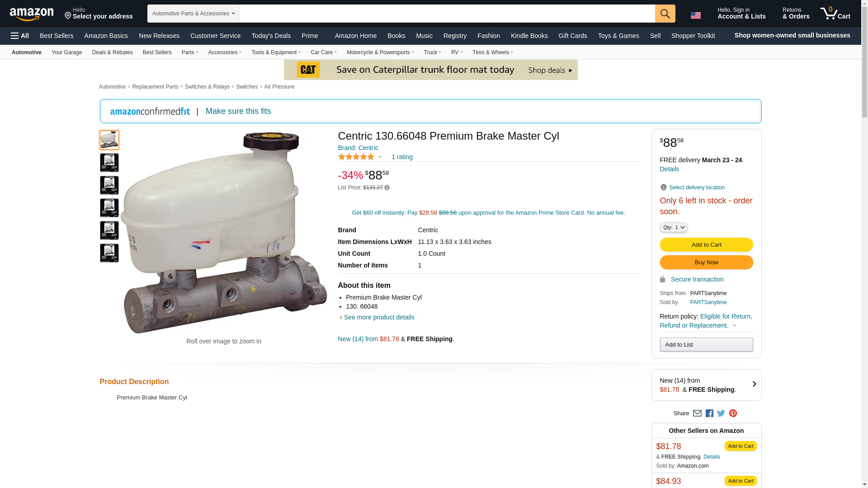Open the Qty quantity dropdown
This screenshot has height=488, width=868.
[x=674, y=227]
